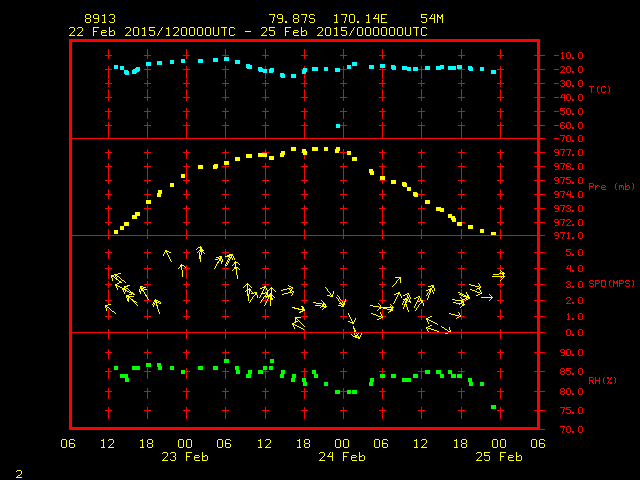The width and height of the screenshot is (640, 480).
Task: Select the 25 Feb date label
Action: point(498,457)
